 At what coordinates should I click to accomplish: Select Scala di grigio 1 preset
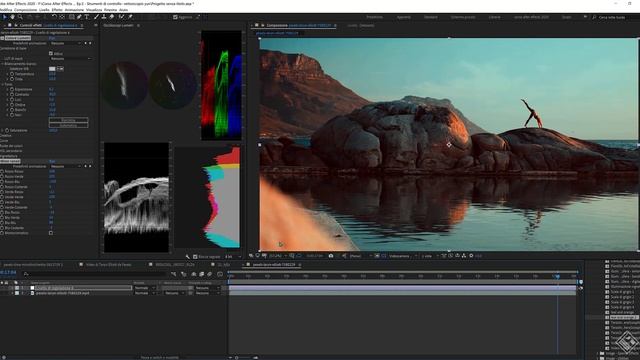pyautogui.click(x=622, y=292)
